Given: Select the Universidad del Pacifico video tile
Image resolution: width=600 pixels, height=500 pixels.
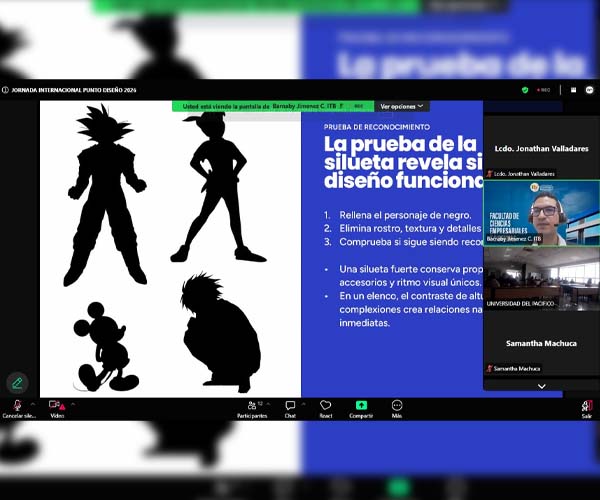Looking at the screenshot, I should tap(541, 279).
